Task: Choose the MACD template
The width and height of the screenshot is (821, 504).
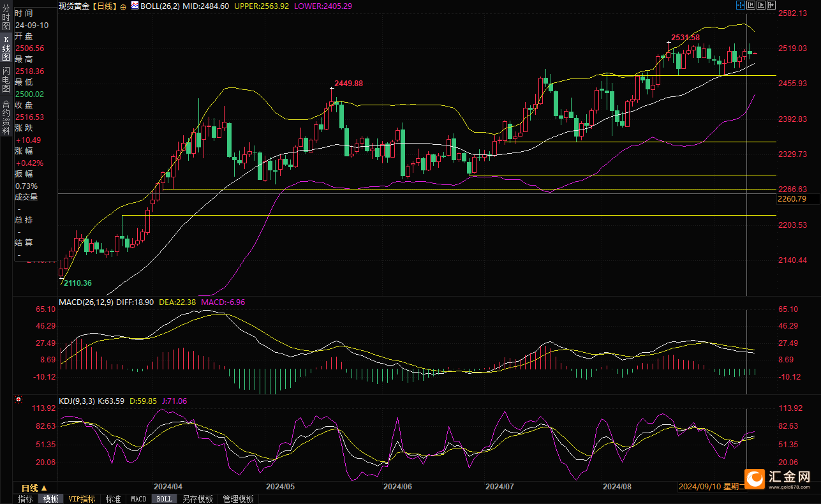Action: tap(138, 499)
